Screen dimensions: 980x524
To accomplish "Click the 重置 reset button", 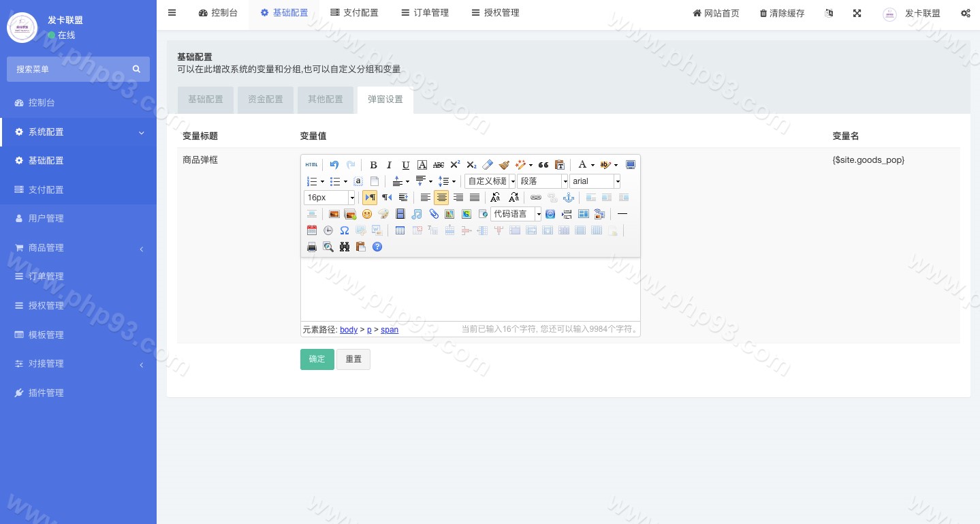I will (353, 359).
